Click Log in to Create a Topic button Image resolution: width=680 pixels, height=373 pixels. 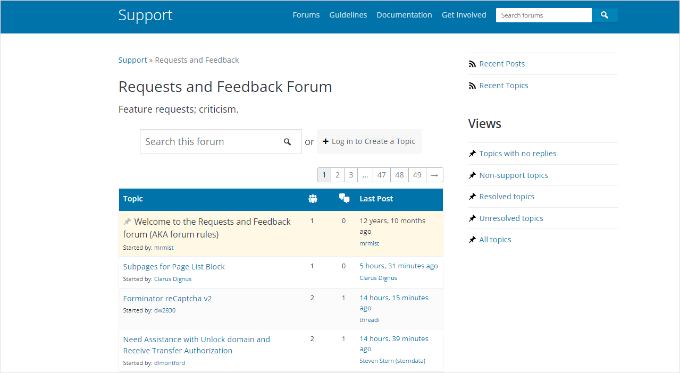tap(369, 141)
